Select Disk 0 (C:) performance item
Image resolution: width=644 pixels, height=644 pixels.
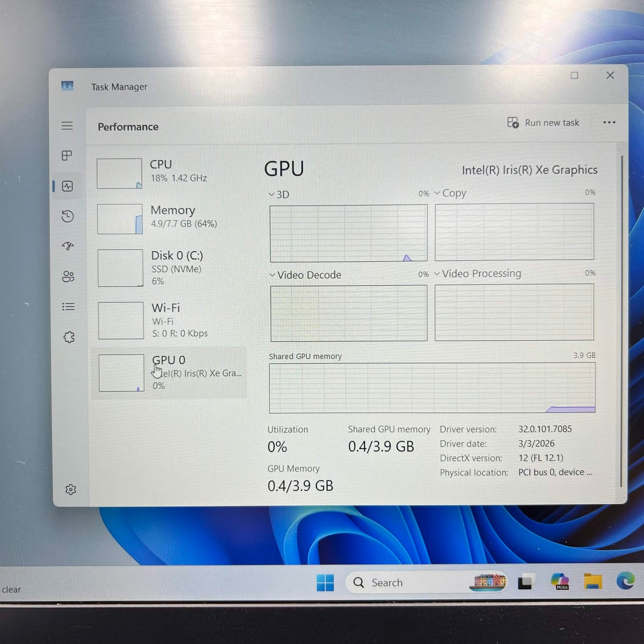169,268
